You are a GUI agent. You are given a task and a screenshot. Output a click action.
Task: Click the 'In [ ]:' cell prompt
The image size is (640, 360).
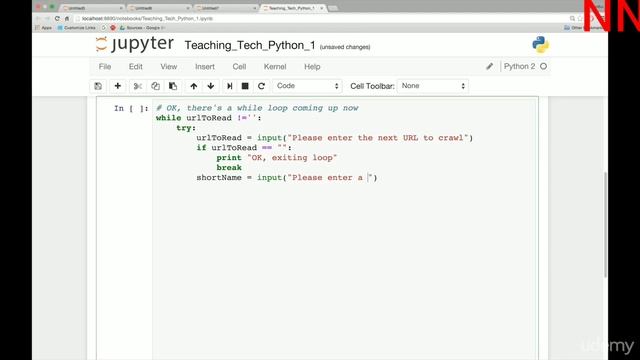[131, 108]
